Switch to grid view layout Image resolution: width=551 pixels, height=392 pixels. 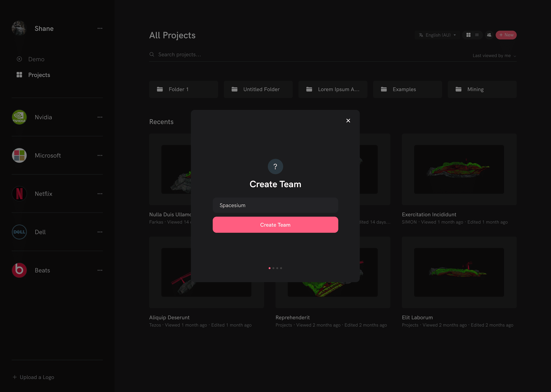(468, 35)
